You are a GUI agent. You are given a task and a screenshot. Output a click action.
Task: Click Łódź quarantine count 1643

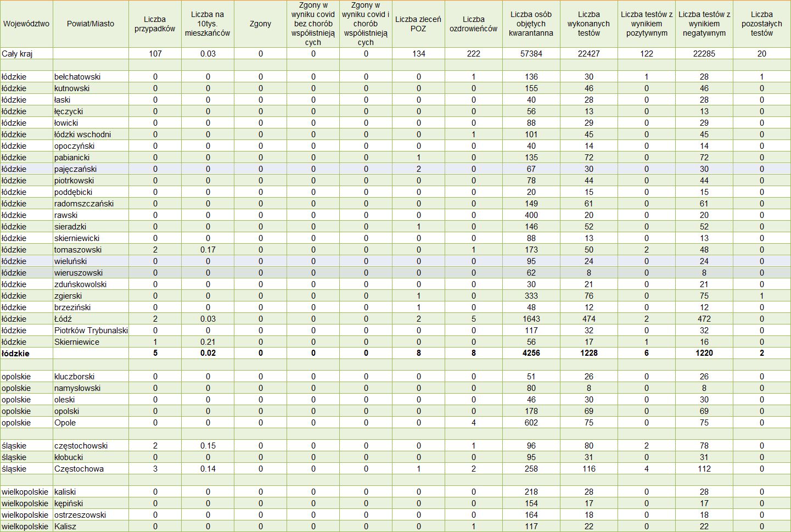(531, 319)
